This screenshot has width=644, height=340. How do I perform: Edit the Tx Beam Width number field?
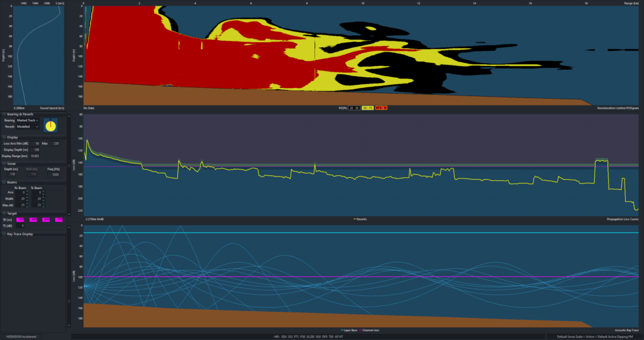[36, 199]
